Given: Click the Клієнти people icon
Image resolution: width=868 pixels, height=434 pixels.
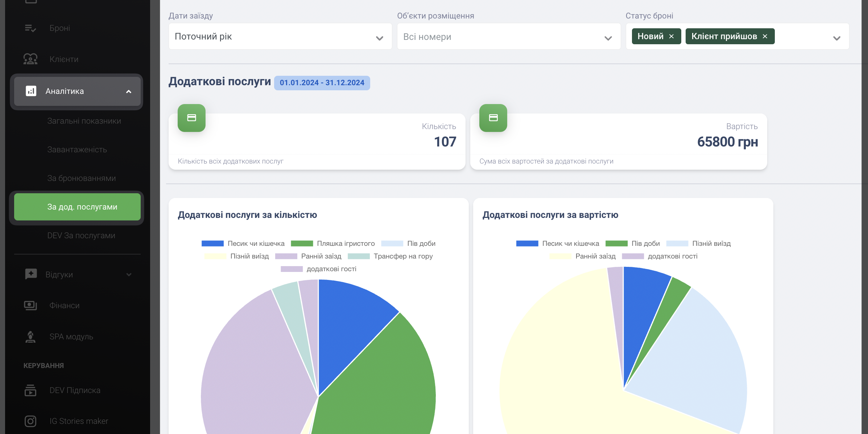Looking at the screenshot, I should click(x=30, y=59).
